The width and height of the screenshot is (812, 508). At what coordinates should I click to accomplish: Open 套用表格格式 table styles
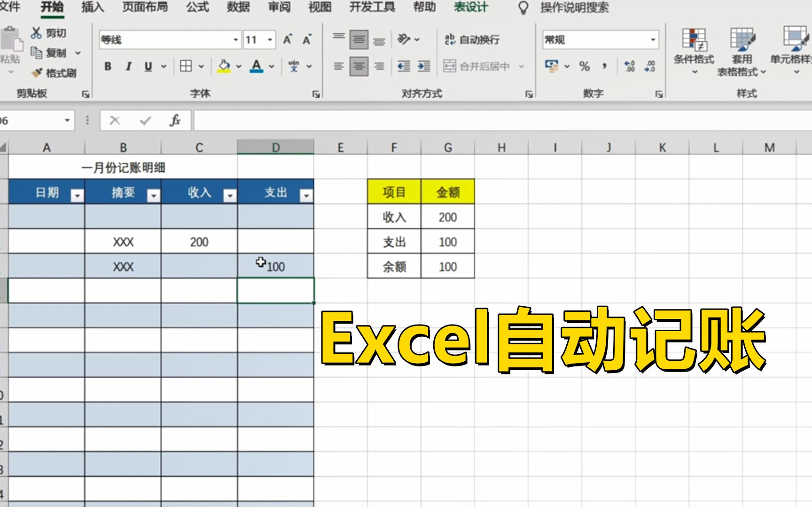click(742, 52)
